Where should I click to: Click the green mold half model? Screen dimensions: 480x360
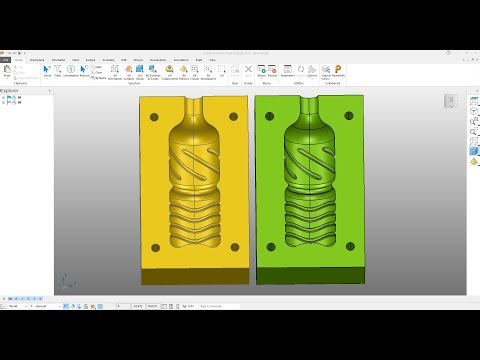[310, 190]
